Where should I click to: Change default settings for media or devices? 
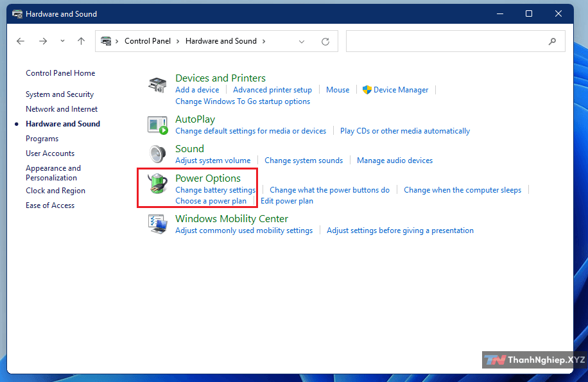251,131
